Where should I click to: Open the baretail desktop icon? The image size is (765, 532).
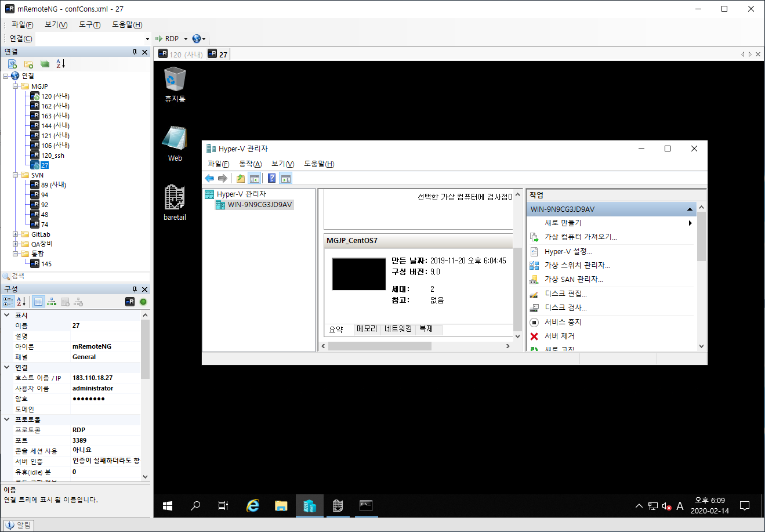[175, 202]
